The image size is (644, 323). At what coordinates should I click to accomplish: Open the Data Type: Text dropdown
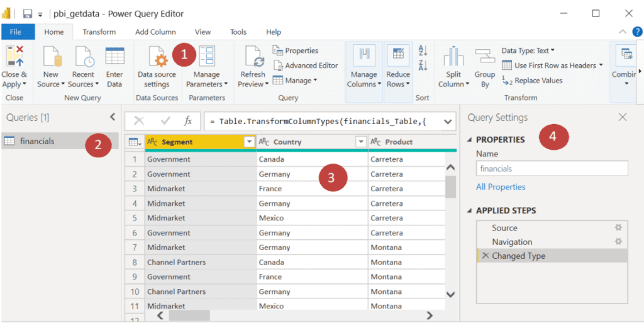tap(552, 50)
